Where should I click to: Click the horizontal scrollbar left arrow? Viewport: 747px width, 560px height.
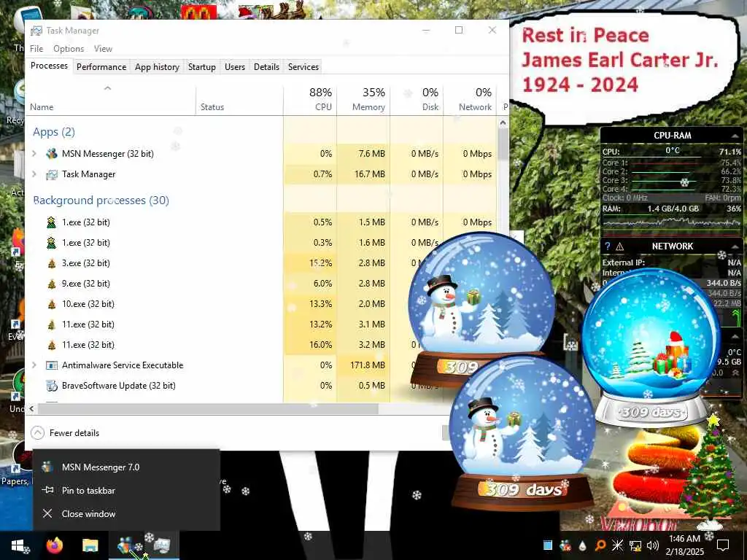(x=31, y=408)
